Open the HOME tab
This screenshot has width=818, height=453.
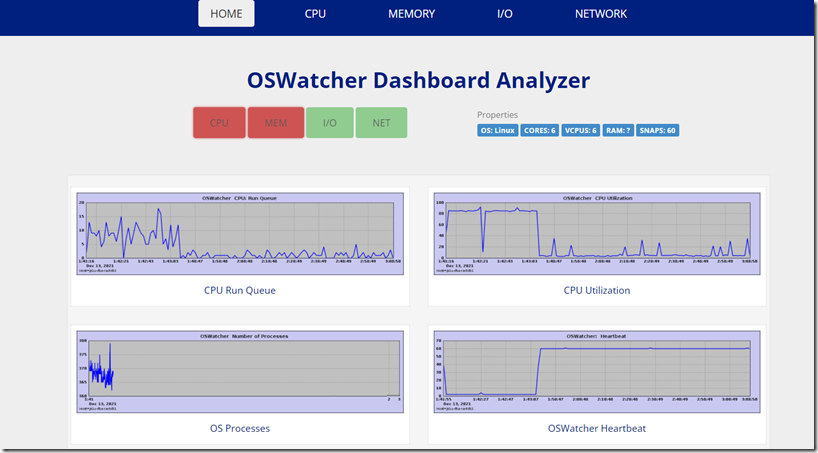click(x=226, y=14)
